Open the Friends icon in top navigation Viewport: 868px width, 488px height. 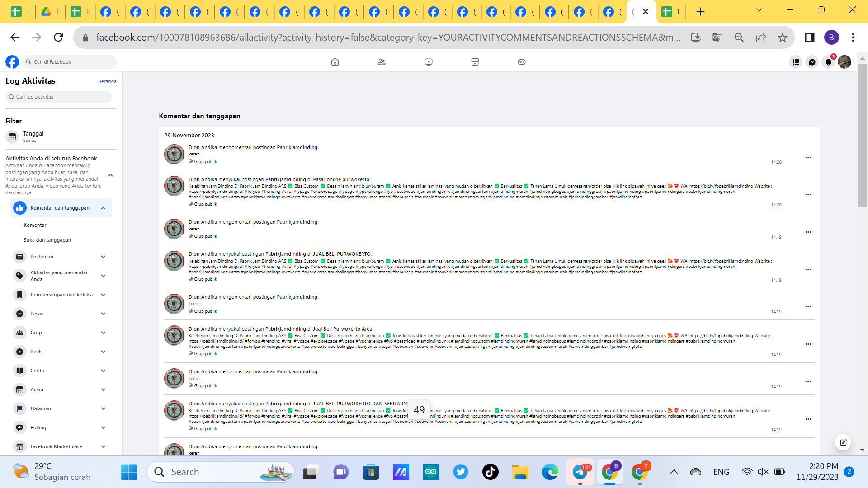tap(382, 62)
